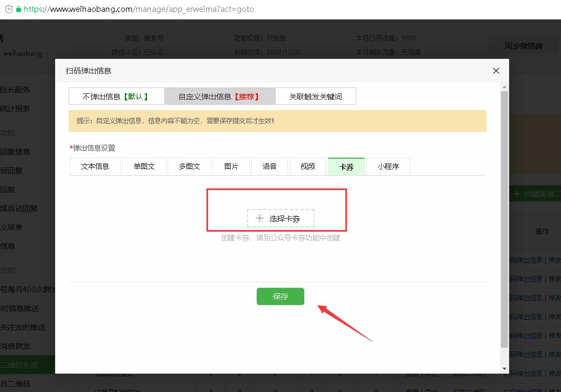
Task: Open 统计报表 in the background sidebar
Action: point(15,109)
